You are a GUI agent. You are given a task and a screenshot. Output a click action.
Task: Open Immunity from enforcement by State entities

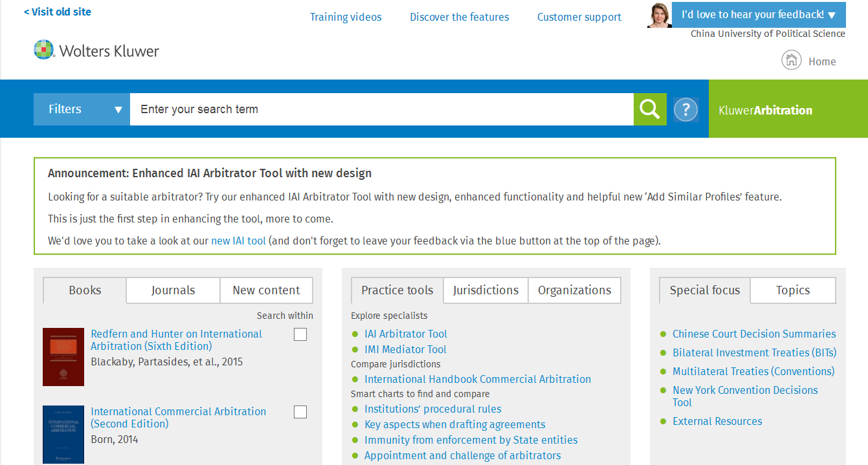[x=471, y=440]
